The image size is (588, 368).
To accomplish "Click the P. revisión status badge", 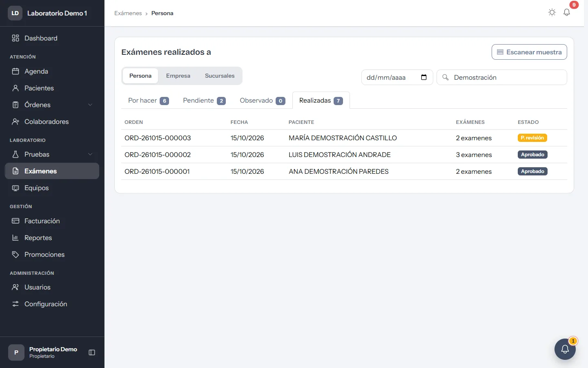I will pos(532,138).
